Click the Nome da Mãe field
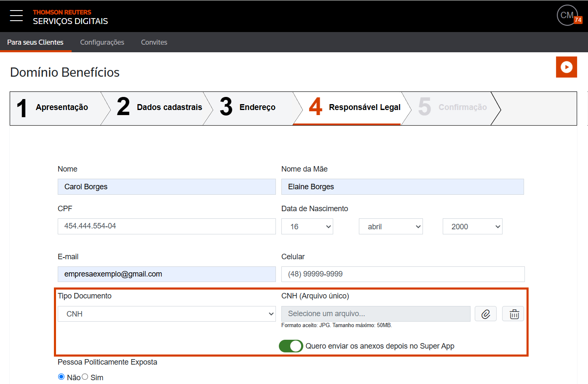588x384 pixels. click(x=403, y=187)
